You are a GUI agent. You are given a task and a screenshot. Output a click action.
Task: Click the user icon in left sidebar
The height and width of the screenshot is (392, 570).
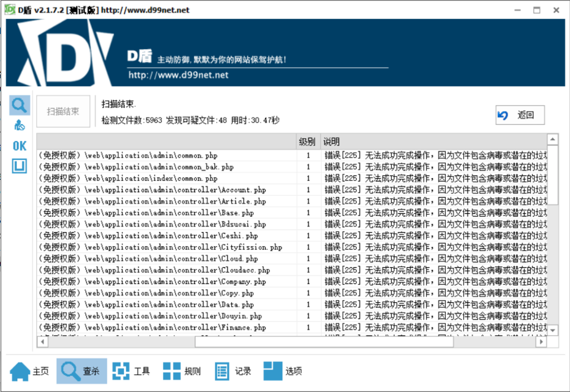coord(19,125)
